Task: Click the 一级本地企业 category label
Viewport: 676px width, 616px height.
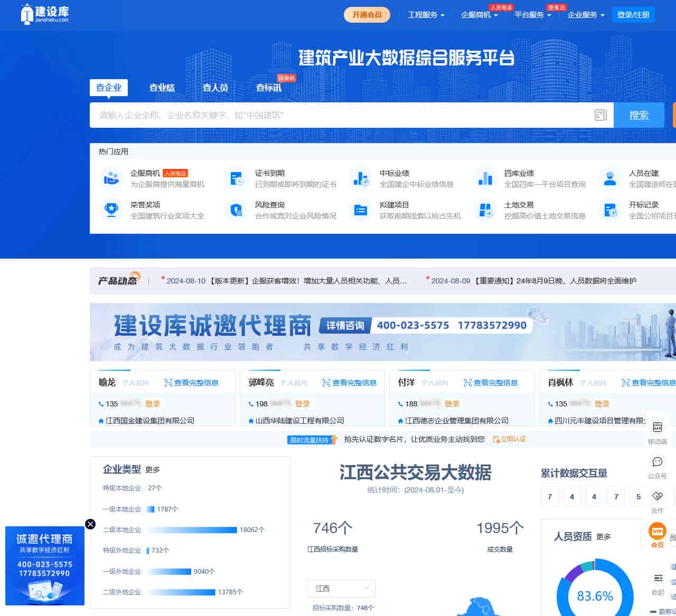Action: (x=122, y=509)
